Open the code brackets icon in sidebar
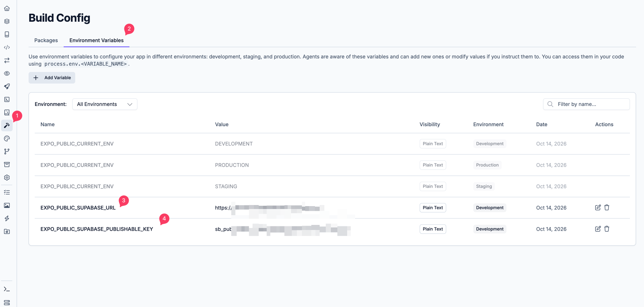This screenshot has width=644, height=307. click(x=7, y=47)
